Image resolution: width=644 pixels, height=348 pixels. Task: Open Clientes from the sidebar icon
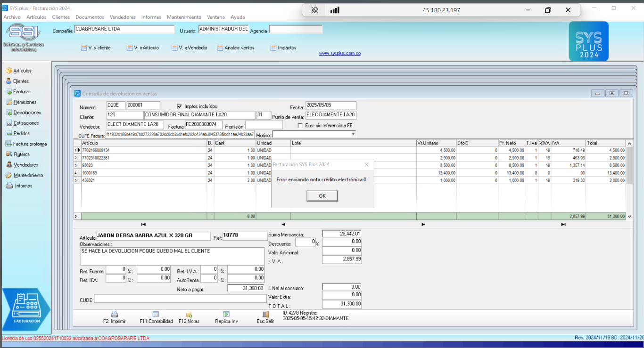point(8,81)
